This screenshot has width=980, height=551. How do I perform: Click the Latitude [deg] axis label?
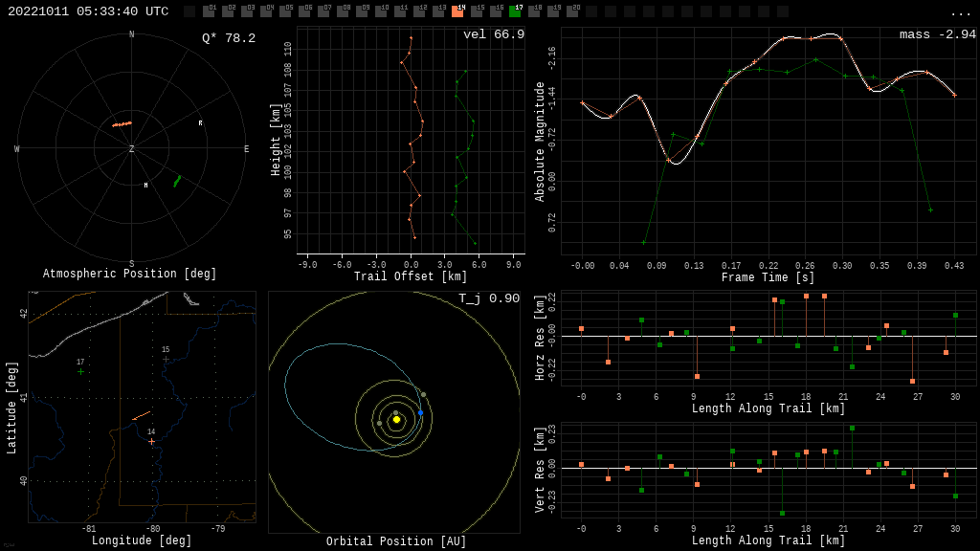(x=11, y=408)
